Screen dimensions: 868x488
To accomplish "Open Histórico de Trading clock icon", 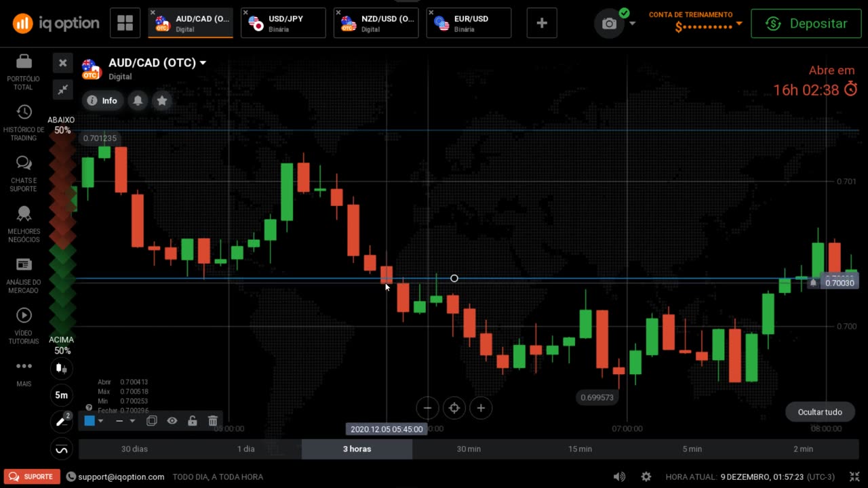I will tap(24, 113).
